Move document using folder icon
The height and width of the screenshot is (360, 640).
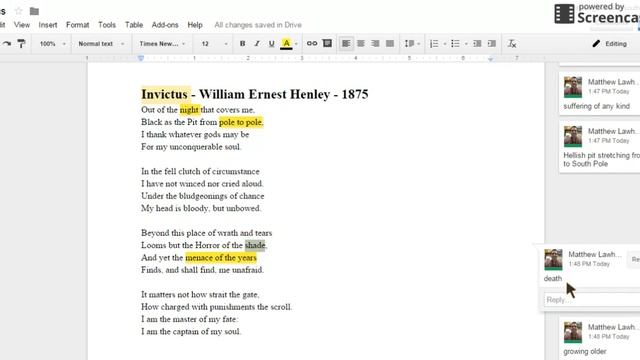(34, 11)
